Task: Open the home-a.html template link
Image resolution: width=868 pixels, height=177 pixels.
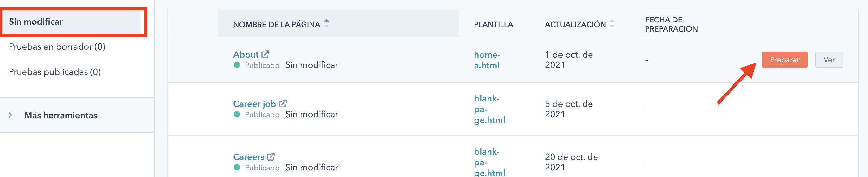Action: click(487, 60)
